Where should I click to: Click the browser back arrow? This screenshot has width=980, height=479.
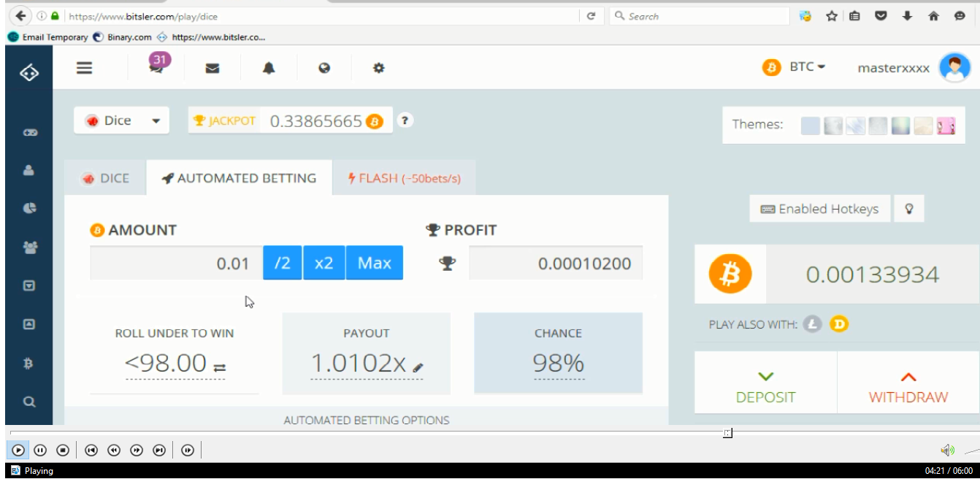[x=19, y=16]
